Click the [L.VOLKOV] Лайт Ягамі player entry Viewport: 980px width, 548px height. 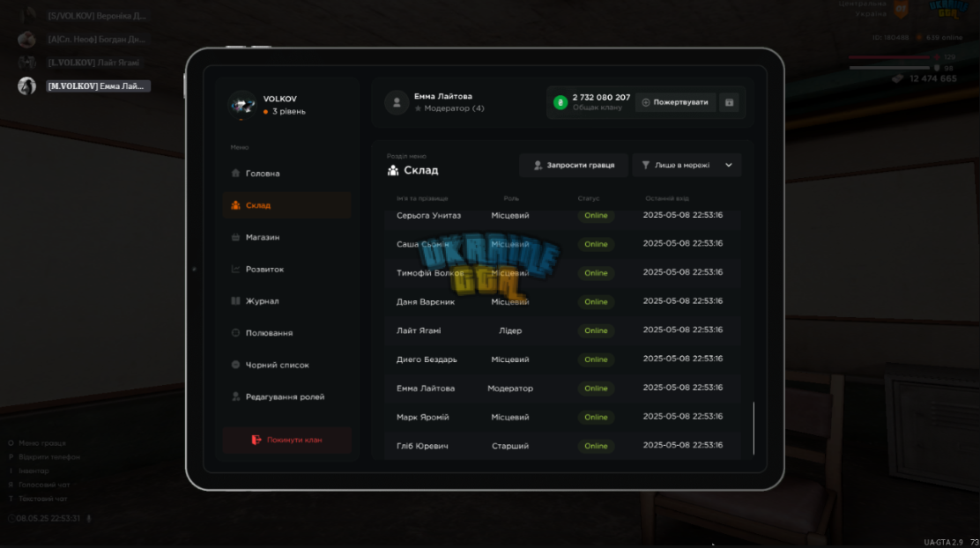point(93,63)
